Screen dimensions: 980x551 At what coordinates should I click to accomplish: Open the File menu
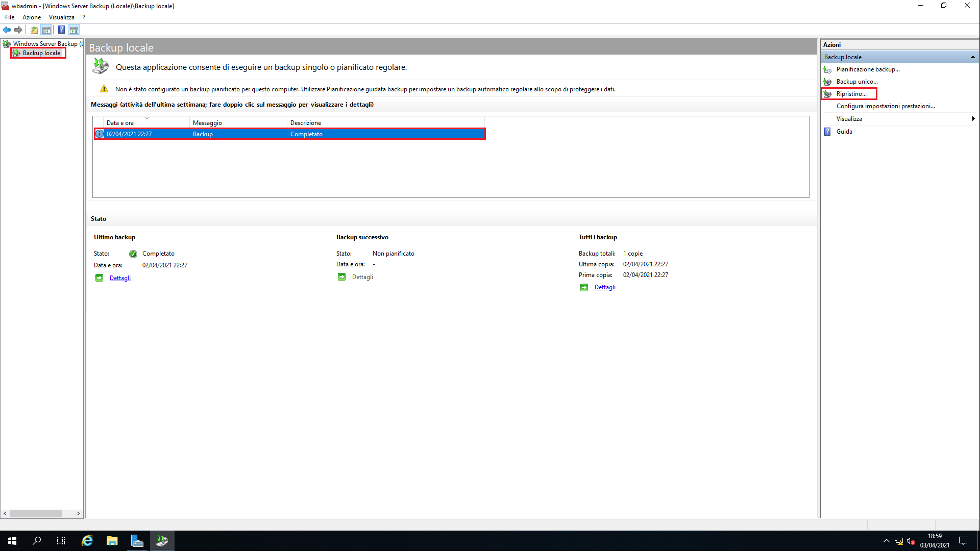point(10,17)
